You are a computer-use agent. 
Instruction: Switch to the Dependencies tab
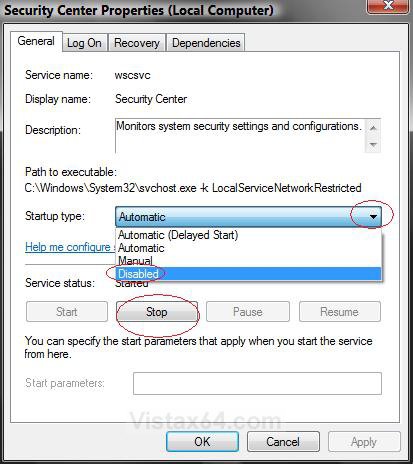206,43
